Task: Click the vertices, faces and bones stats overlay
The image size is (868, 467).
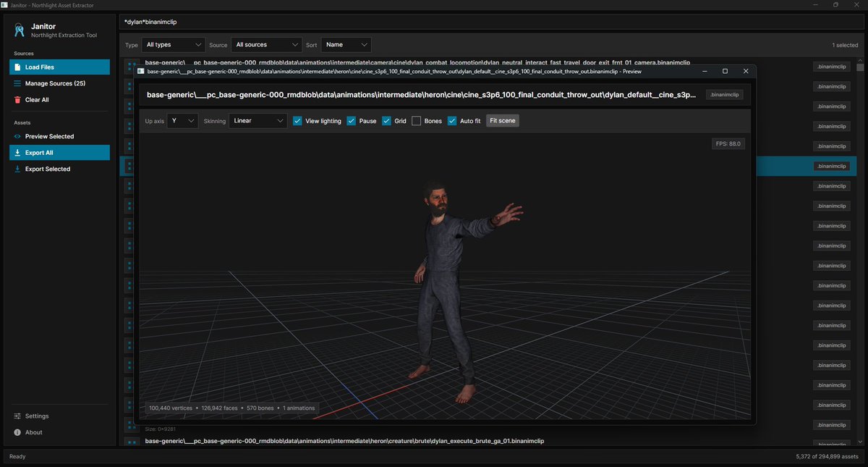Action: [x=232, y=408]
